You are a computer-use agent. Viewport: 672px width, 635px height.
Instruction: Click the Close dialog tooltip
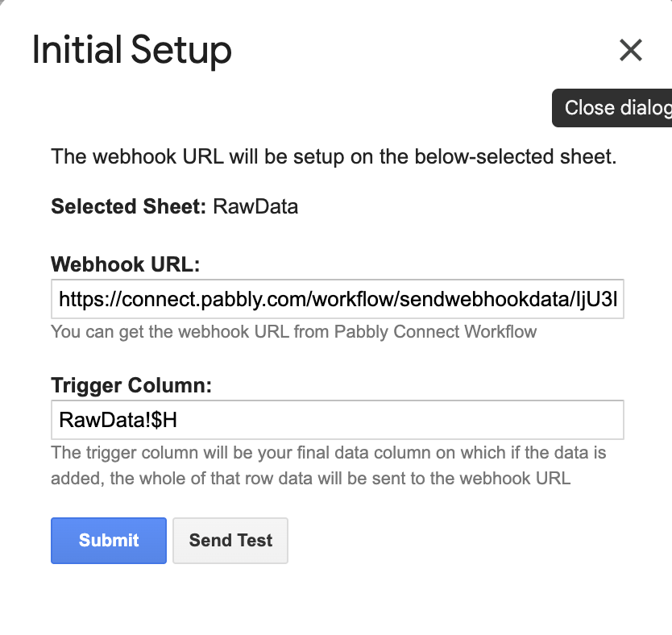(612, 107)
